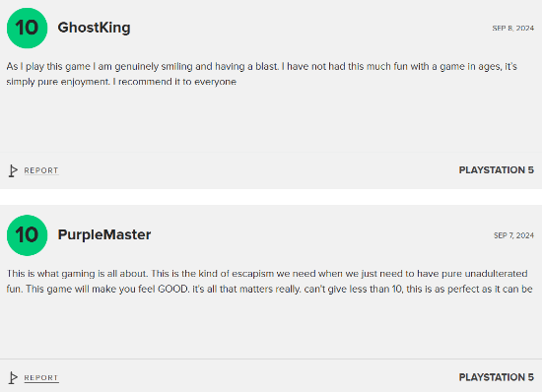Report PurpleMaster's review via REPORT link
The height and width of the screenshot is (392, 542).
tap(41, 378)
